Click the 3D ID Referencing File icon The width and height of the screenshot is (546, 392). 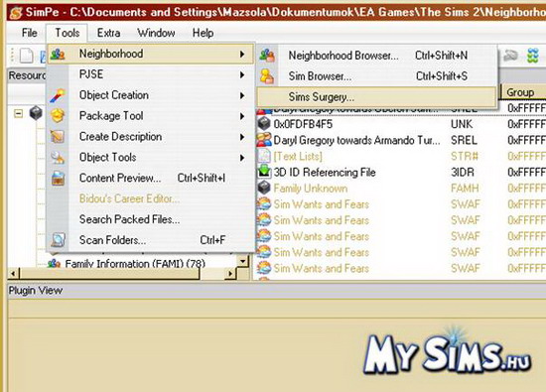click(264, 172)
